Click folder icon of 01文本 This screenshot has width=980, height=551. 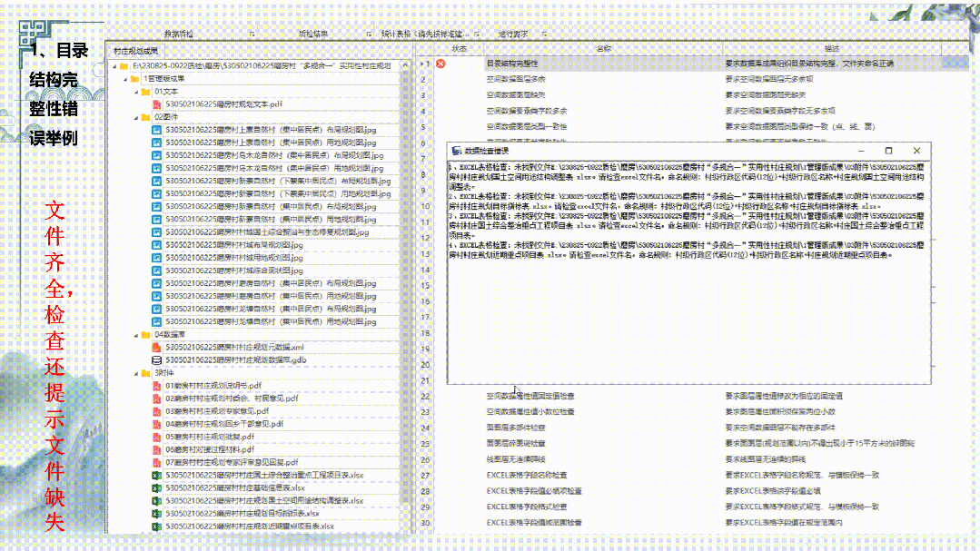145,91
